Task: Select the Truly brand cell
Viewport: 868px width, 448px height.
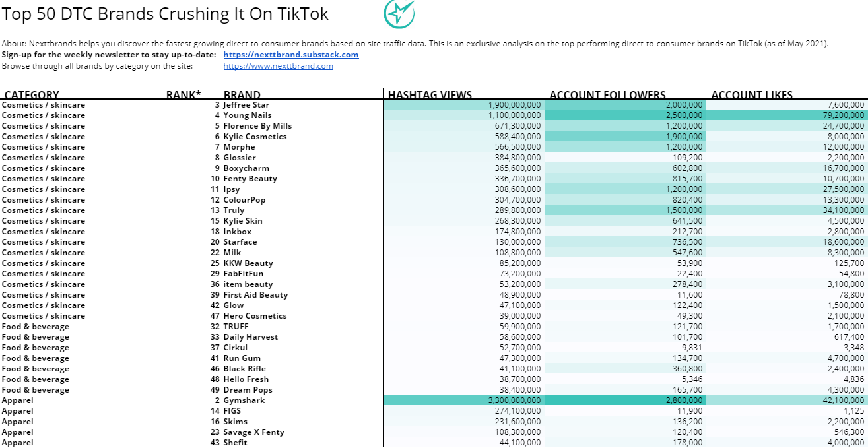Action: coord(234,210)
